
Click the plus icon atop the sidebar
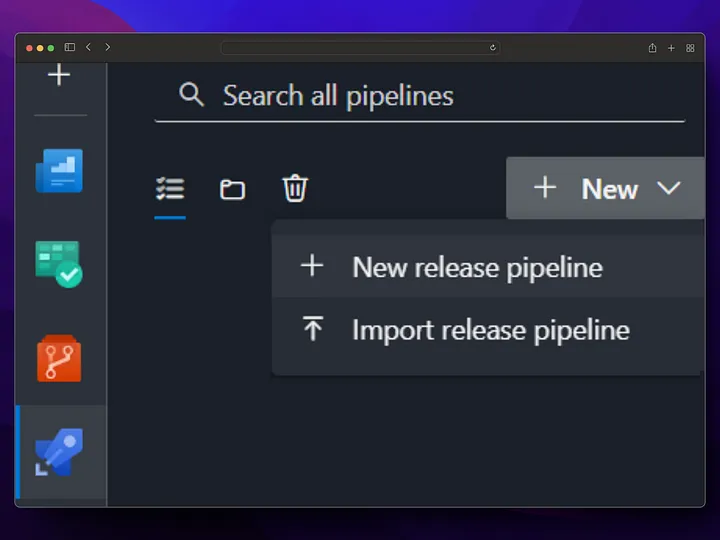coord(59,75)
